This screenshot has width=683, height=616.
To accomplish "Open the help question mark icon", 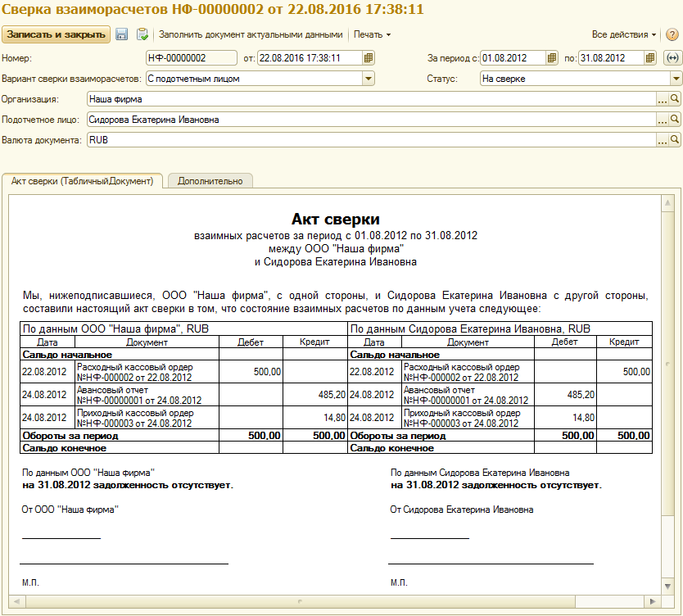I will (x=672, y=34).
